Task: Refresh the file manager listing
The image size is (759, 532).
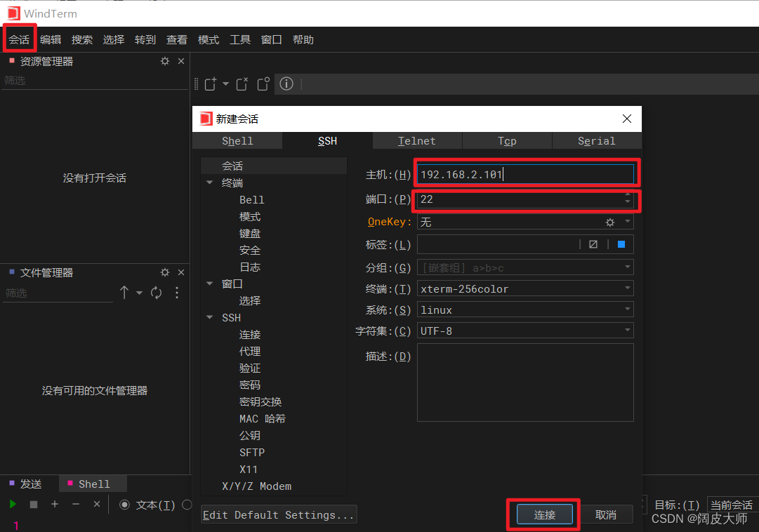Action: click(x=157, y=293)
